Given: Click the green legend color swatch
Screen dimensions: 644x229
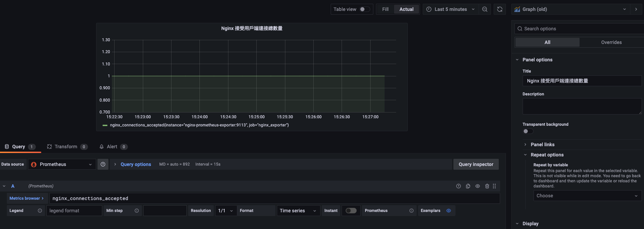Looking at the screenshot, I should pos(105,125).
